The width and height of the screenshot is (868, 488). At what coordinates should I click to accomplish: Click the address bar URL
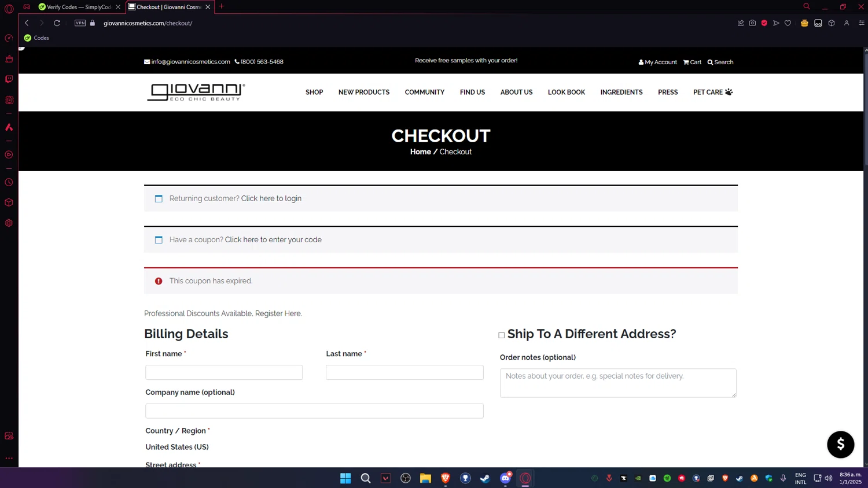(x=148, y=23)
